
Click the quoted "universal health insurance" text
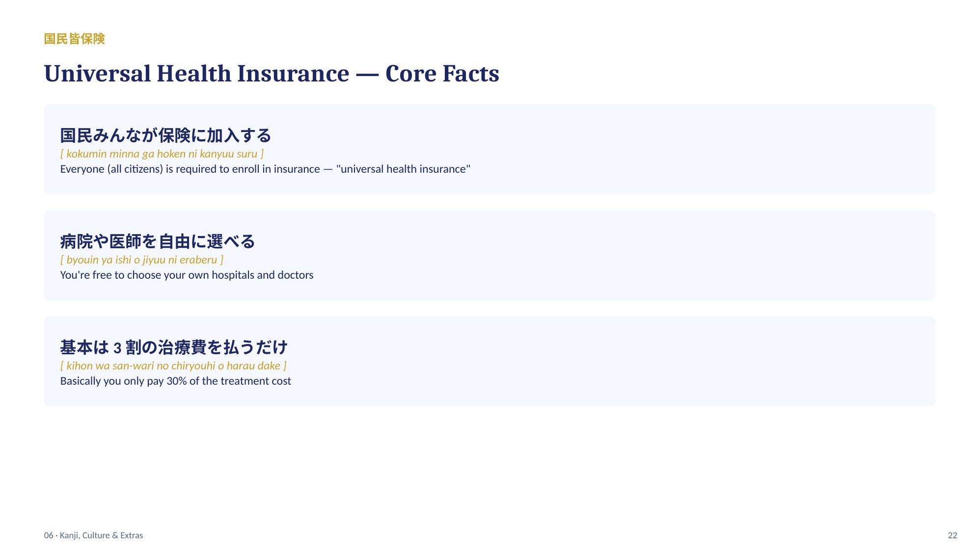403,169
